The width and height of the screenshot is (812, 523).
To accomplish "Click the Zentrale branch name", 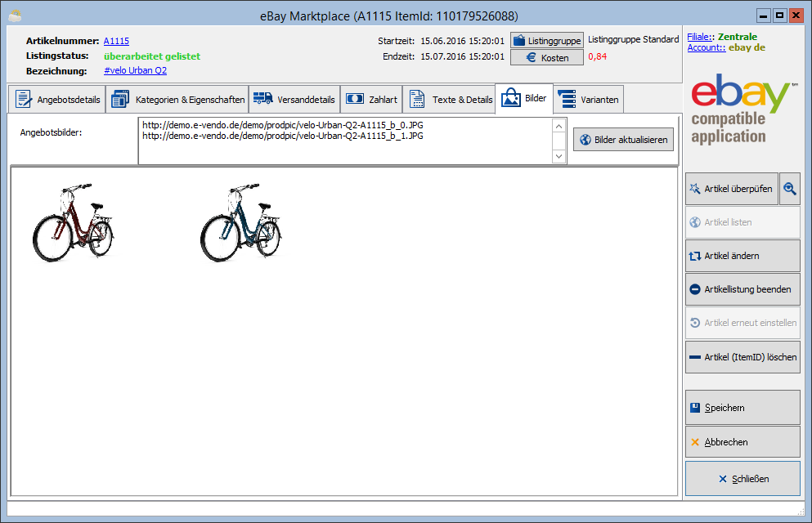I will pyautogui.click(x=738, y=37).
